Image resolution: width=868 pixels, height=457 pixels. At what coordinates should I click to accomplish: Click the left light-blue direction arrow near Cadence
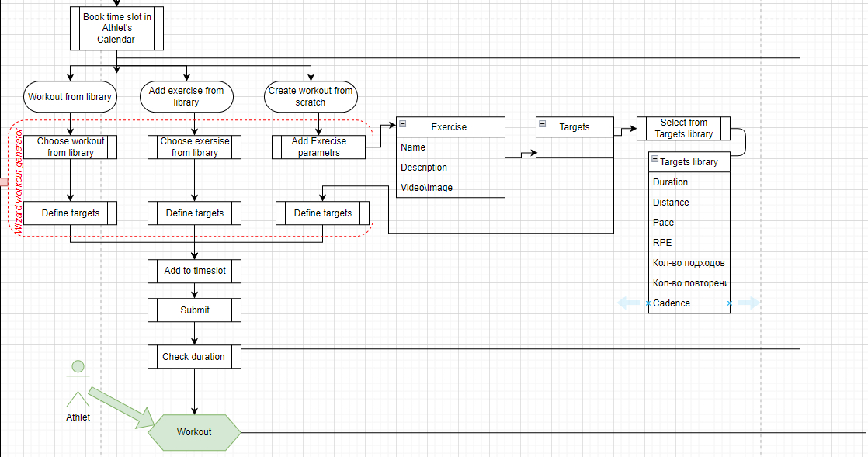point(628,303)
